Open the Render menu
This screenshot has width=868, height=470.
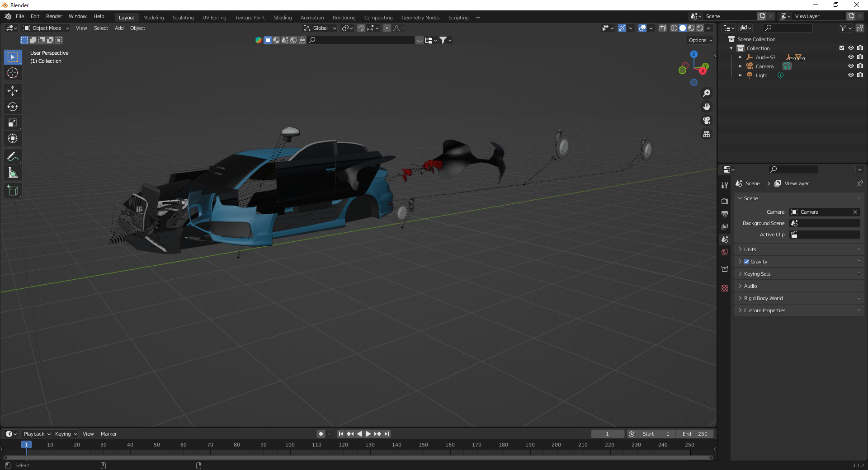[x=54, y=16]
